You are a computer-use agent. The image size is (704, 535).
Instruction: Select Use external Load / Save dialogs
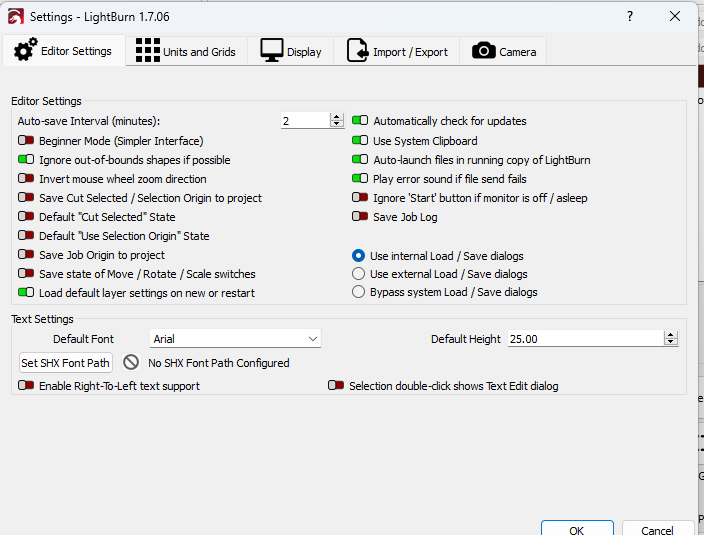pyautogui.click(x=358, y=274)
